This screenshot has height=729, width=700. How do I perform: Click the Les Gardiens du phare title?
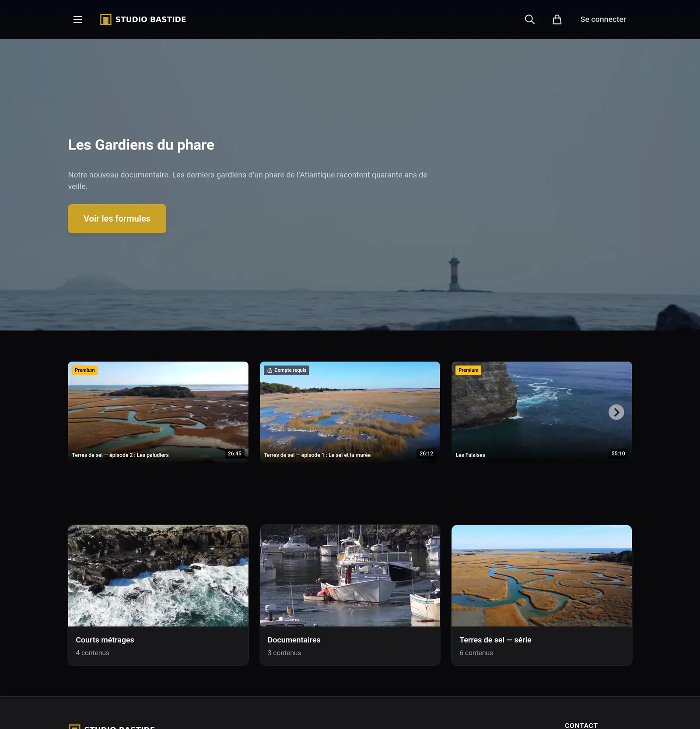pos(141,145)
